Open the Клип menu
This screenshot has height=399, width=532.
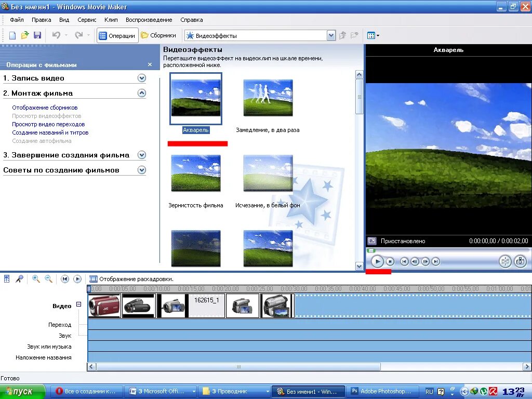pyautogui.click(x=111, y=20)
